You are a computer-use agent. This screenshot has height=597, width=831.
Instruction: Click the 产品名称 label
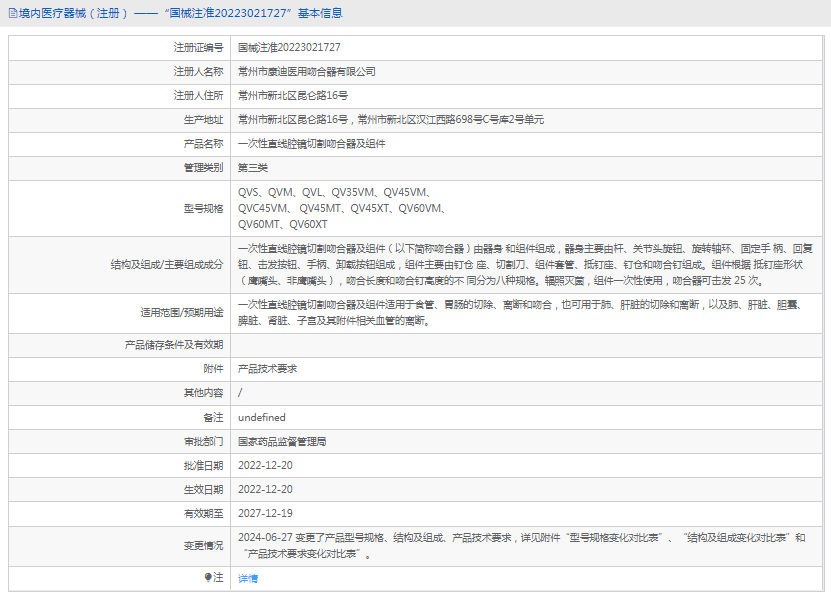(204, 144)
